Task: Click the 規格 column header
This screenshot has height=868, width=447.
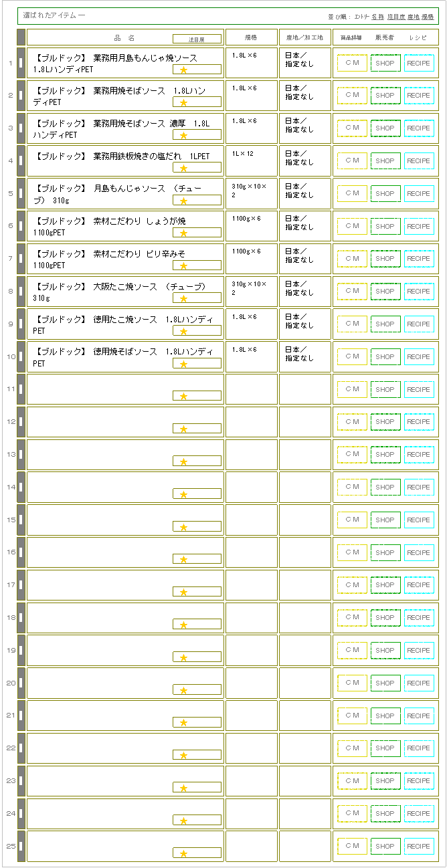Action: point(251,37)
